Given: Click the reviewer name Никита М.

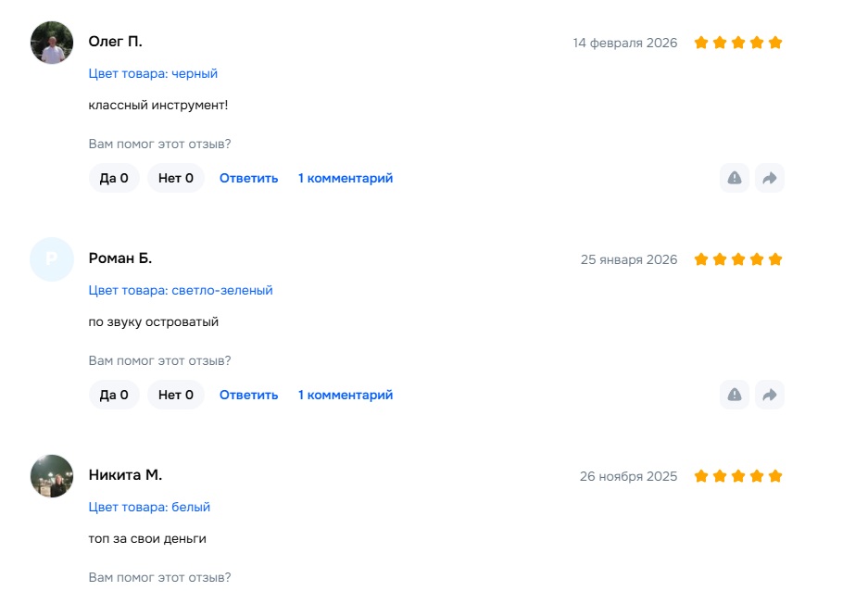Looking at the screenshot, I should (x=125, y=475).
